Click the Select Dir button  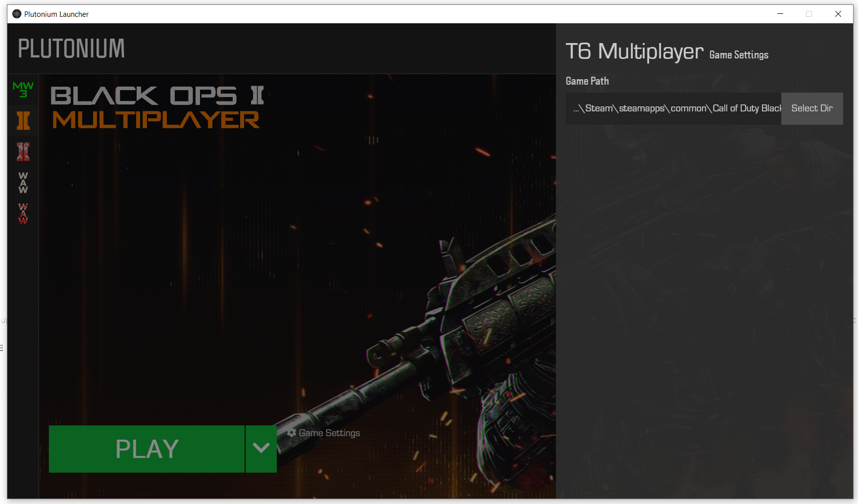coord(812,108)
